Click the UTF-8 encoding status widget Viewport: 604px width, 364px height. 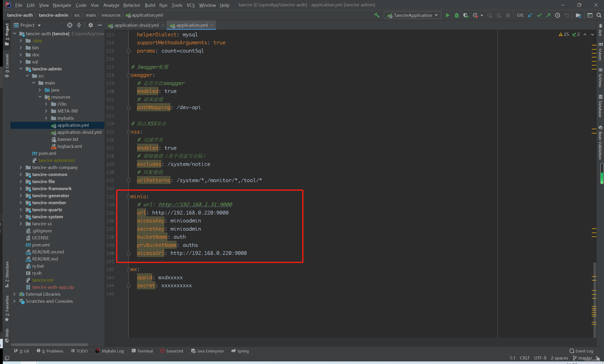(540, 358)
